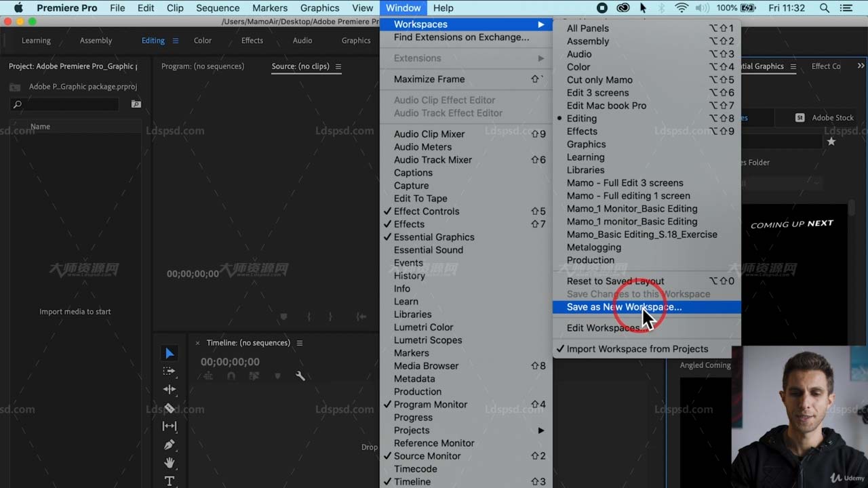Click the Timeline timecode 00;00;00;00
The width and height of the screenshot is (868, 488).
pos(230,362)
